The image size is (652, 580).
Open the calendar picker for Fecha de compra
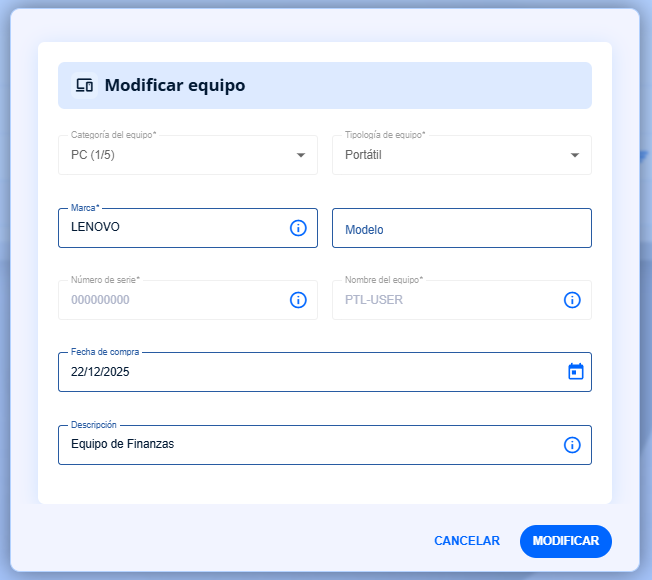point(576,372)
